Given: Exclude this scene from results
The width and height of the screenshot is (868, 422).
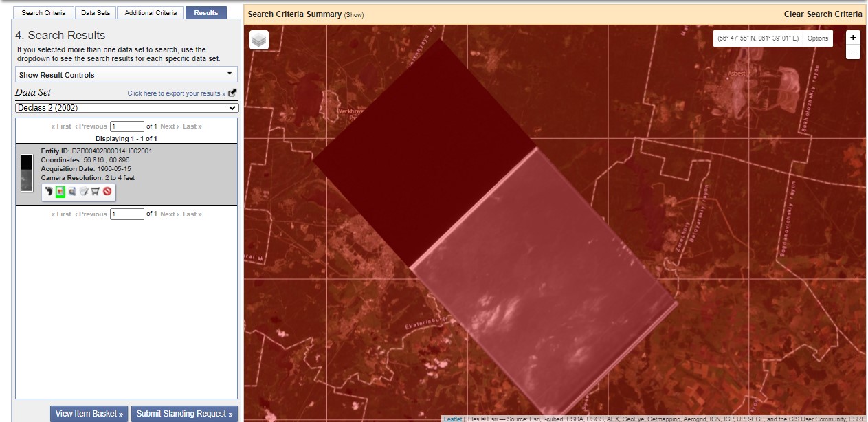Looking at the screenshot, I should tap(107, 192).
